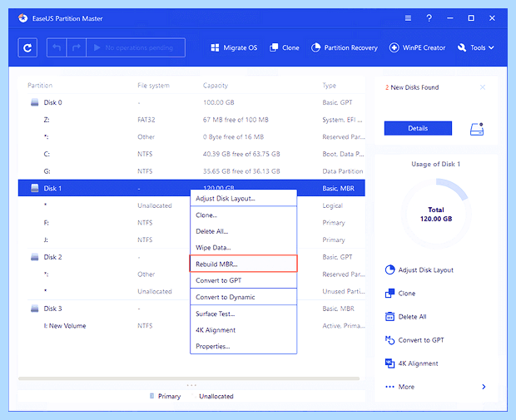Select the F: partition row
The width and height of the screenshot is (516, 420).
(191, 223)
